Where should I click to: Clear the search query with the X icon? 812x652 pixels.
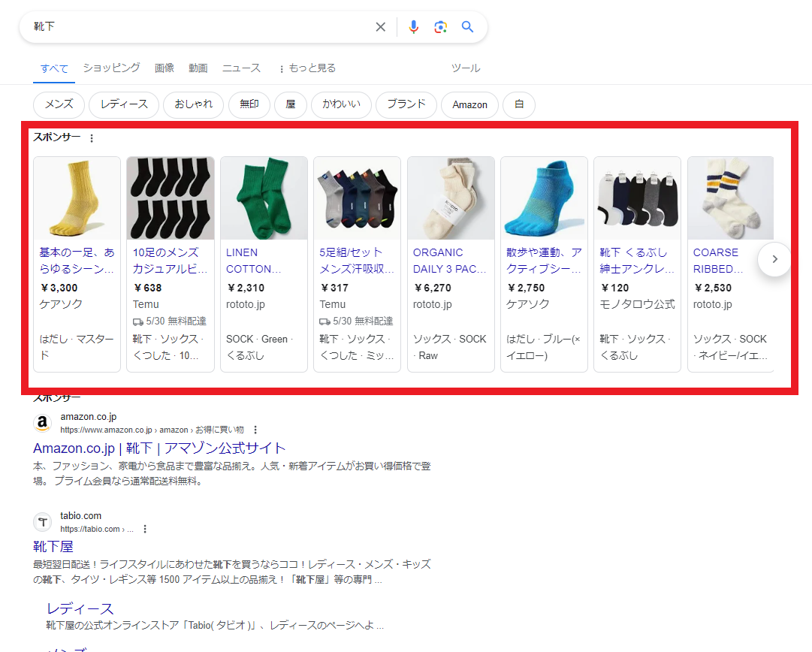click(381, 27)
